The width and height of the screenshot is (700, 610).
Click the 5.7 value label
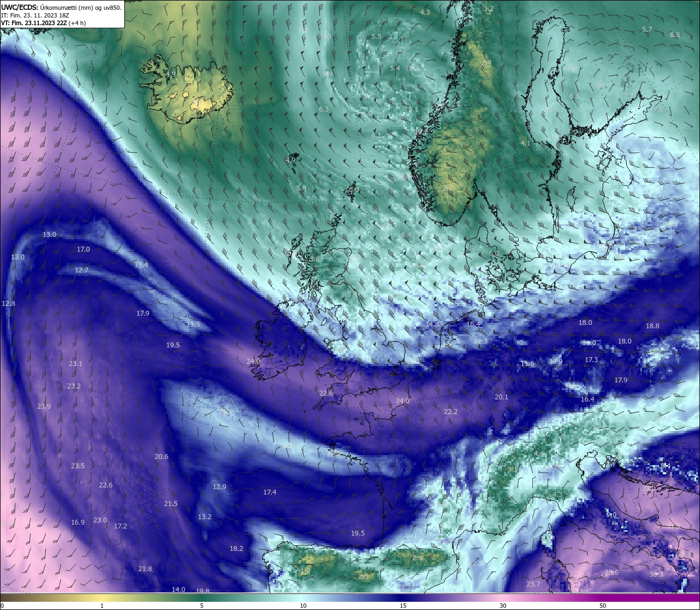point(647,30)
